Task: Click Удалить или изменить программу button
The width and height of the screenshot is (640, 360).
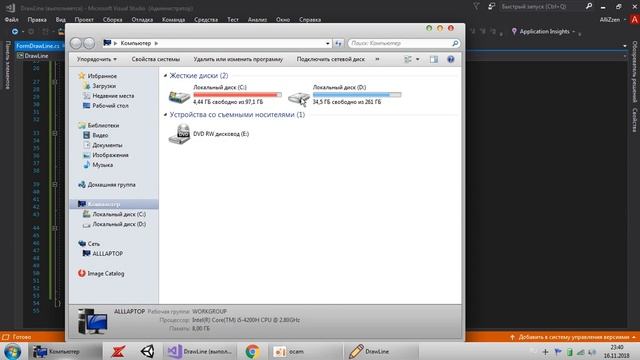Action: point(238,59)
